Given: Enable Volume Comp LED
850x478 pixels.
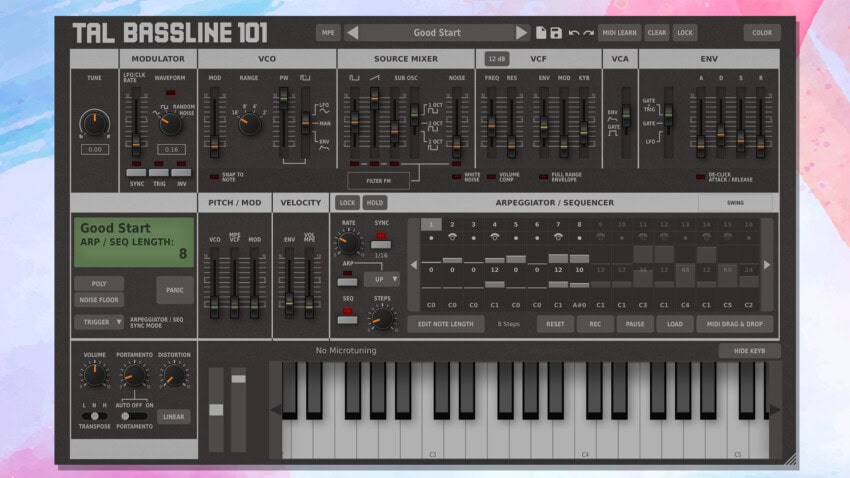Looking at the screenshot, I should click(491, 177).
